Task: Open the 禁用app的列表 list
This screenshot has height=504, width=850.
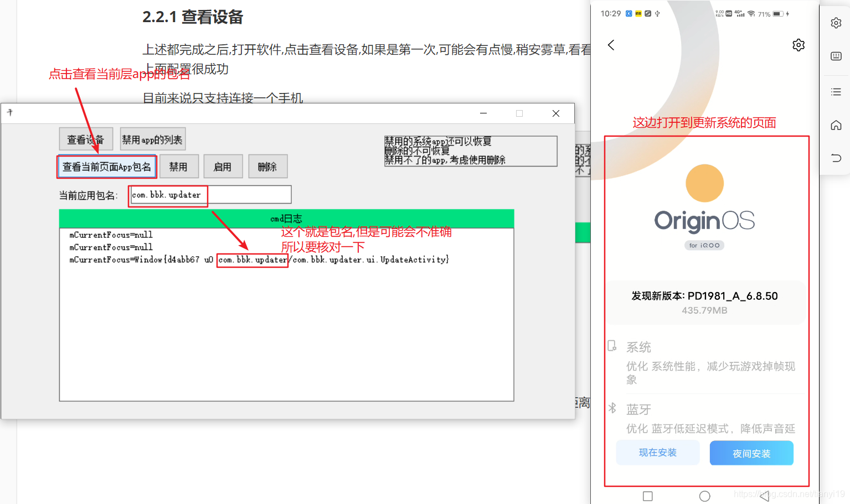Action: click(x=152, y=139)
